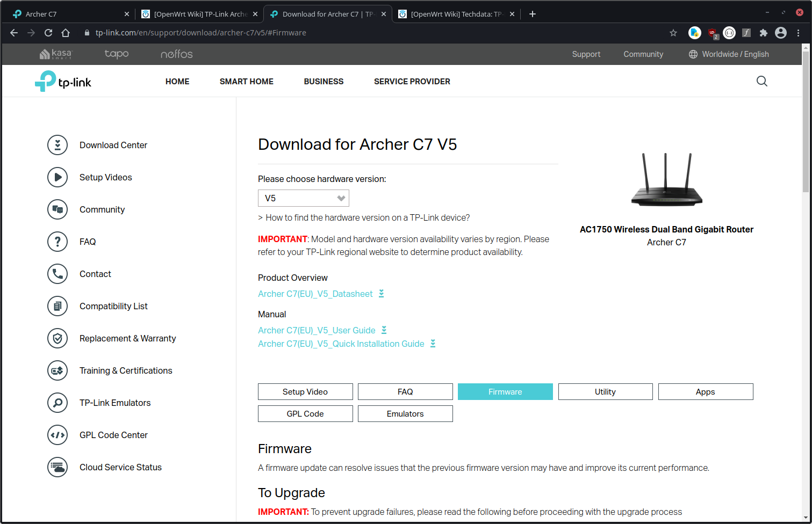Image resolution: width=812 pixels, height=524 pixels.
Task: Select the Setup Video section button
Action: (x=305, y=392)
